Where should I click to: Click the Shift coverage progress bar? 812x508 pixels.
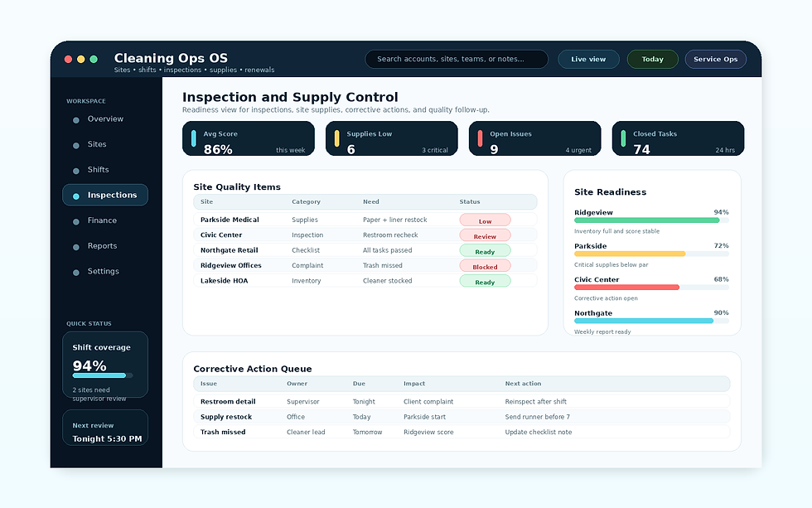tap(103, 375)
